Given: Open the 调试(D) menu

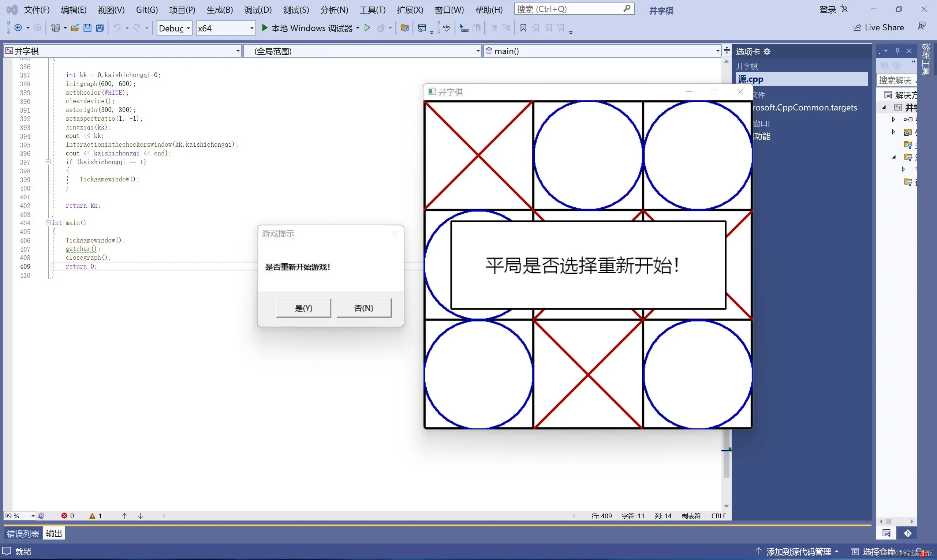Looking at the screenshot, I should pyautogui.click(x=258, y=10).
